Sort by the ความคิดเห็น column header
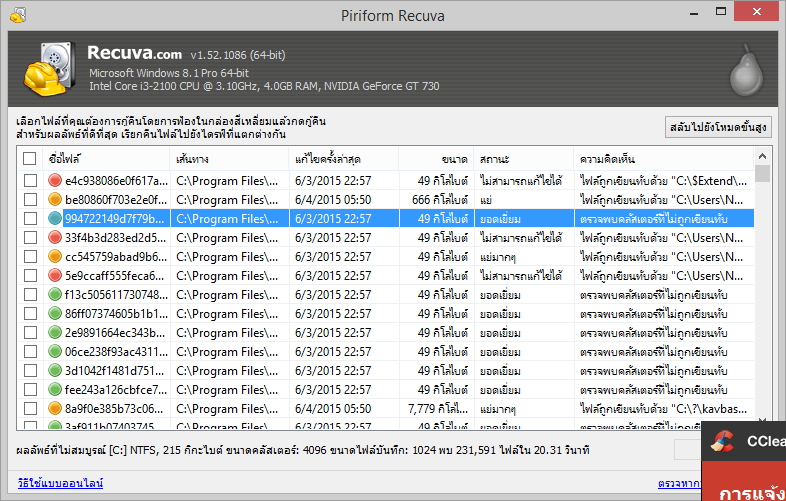This screenshot has height=501, width=786. pyautogui.click(x=664, y=159)
